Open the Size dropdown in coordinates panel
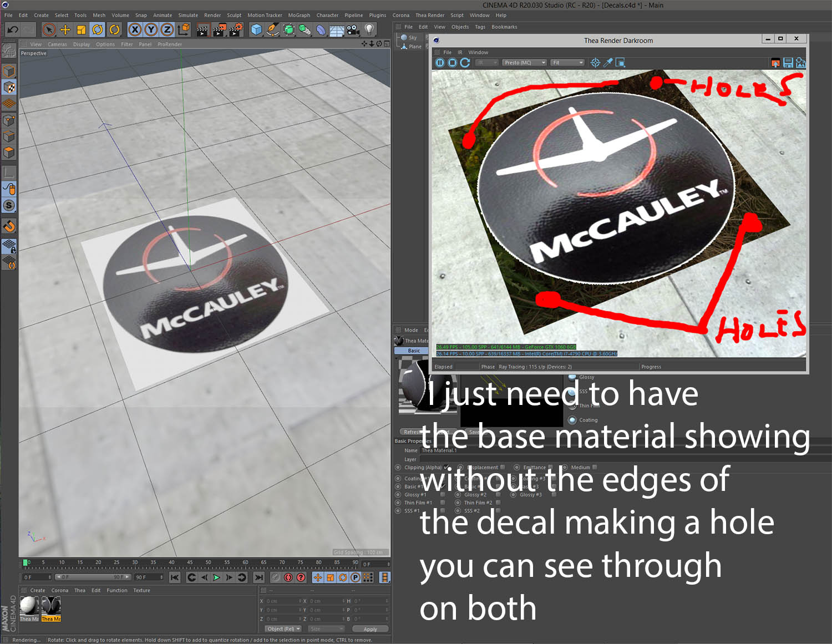This screenshot has height=644, width=832. click(x=326, y=629)
